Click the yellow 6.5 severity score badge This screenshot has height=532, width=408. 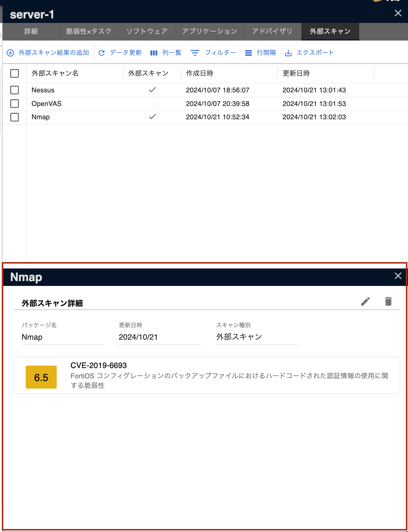tap(41, 377)
